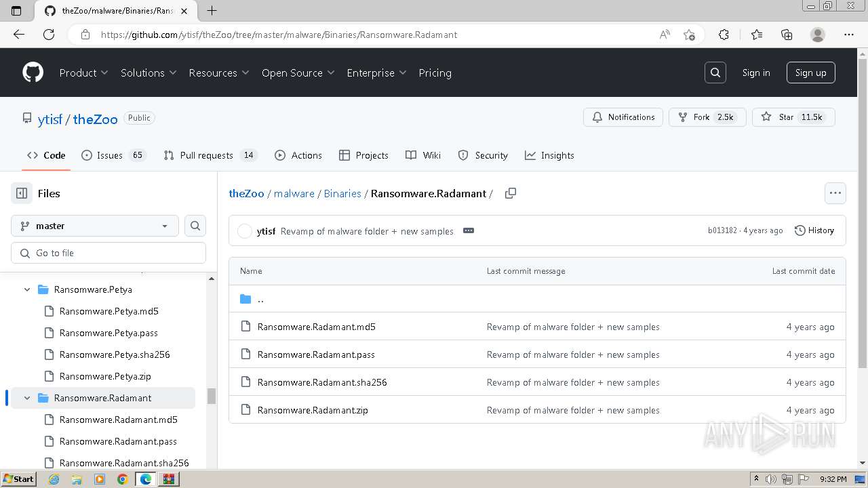Viewport: 868px width, 488px height.
Task: Open more options ellipsis button
Action: point(835,193)
